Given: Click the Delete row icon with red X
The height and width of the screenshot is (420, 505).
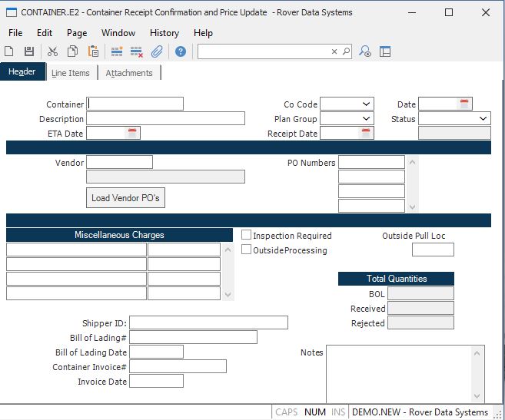Looking at the screenshot, I should [137, 51].
